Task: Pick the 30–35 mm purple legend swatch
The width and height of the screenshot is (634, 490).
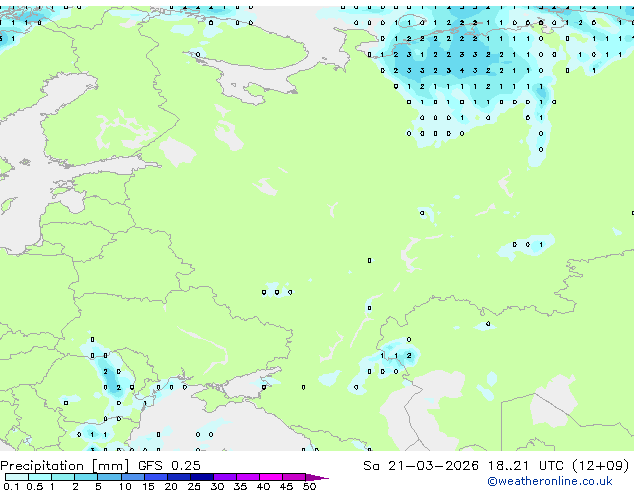Action: point(225,477)
